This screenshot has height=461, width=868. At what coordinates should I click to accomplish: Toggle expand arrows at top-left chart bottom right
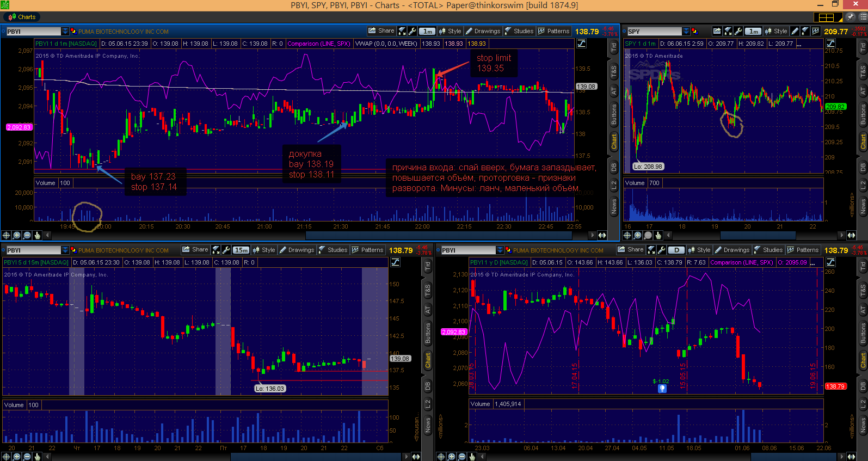click(x=602, y=235)
